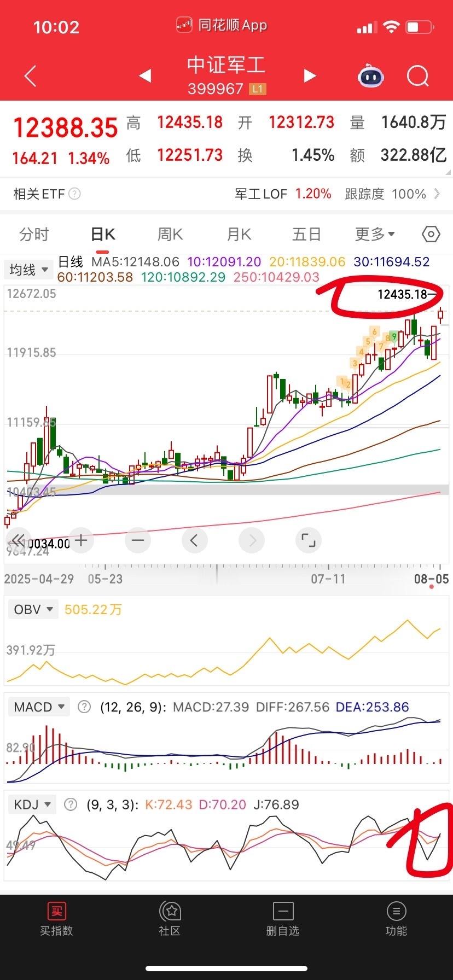Select the 日K tab
This screenshot has height=980, width=453.
(x=102, y=235)
